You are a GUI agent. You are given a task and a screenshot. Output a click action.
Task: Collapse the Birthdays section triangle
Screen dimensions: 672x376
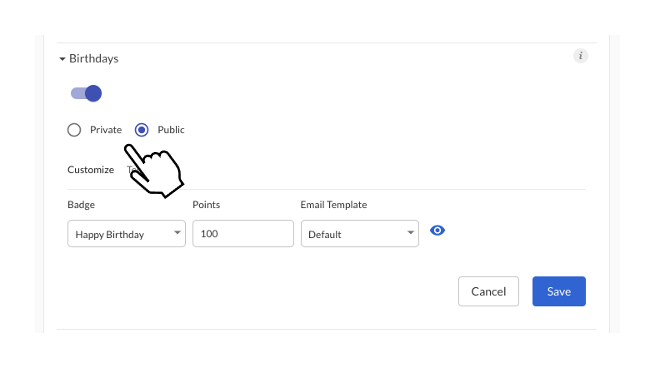coord(62,59)
